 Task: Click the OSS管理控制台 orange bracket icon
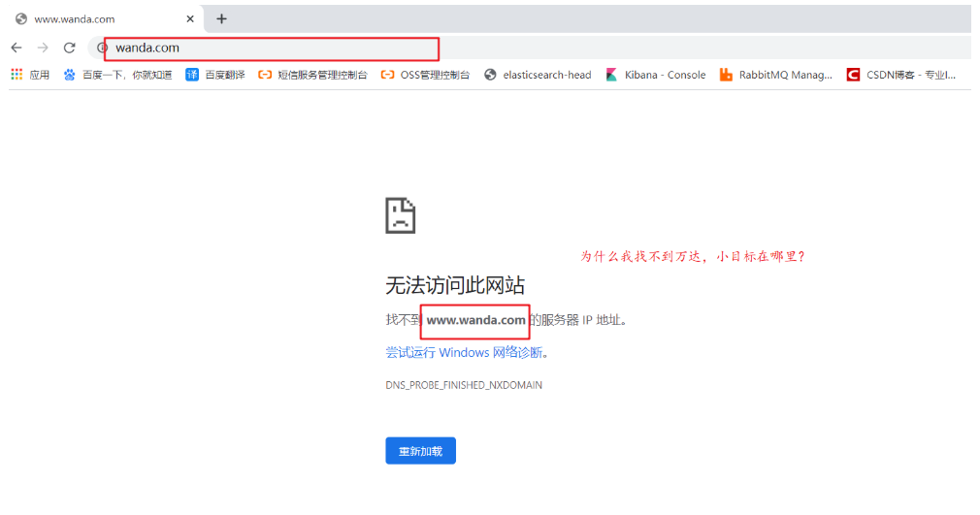coord(387,75)
